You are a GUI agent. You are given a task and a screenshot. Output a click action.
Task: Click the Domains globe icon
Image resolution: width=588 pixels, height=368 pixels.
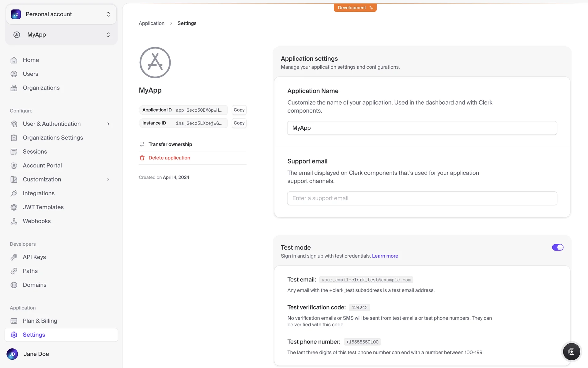14,285
